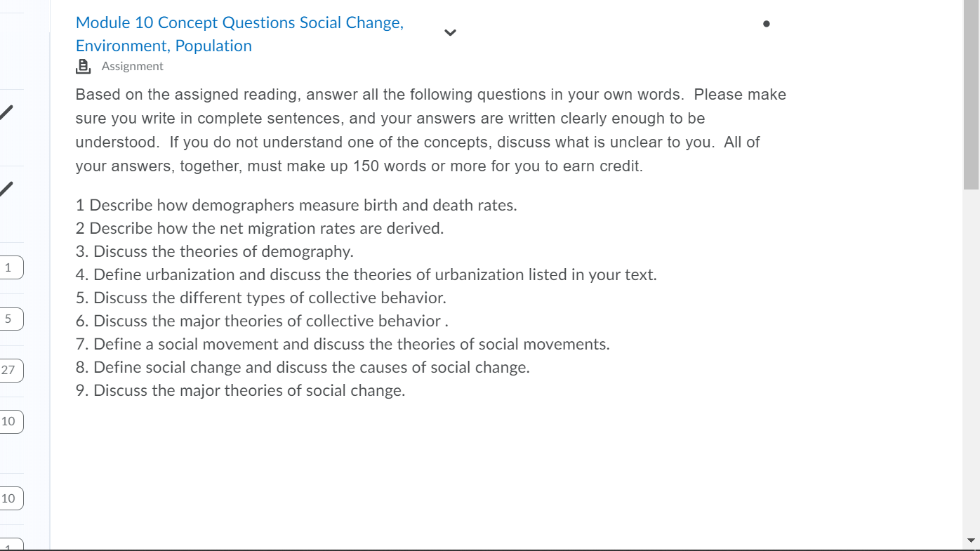Image resolution: width=980 pixels, height=551 pixels.
Task: Click question 7 about social movements
Action: (x=343, y=344)
